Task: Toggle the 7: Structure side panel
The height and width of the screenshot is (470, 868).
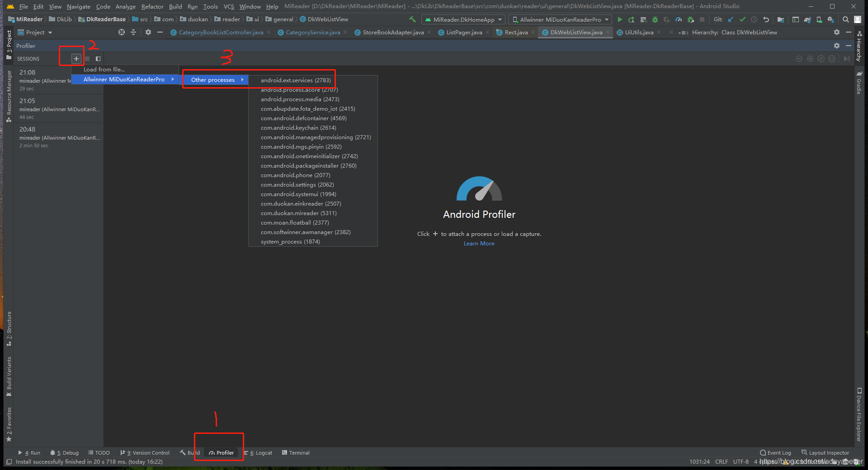Action: 9,329
